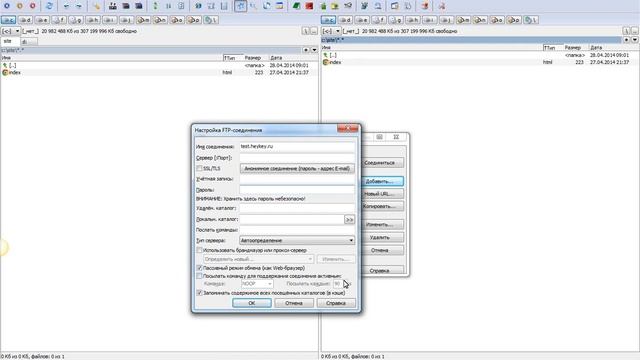
Task: Click the orange circle icon in toolbar
Action: (x=20, y=6)
